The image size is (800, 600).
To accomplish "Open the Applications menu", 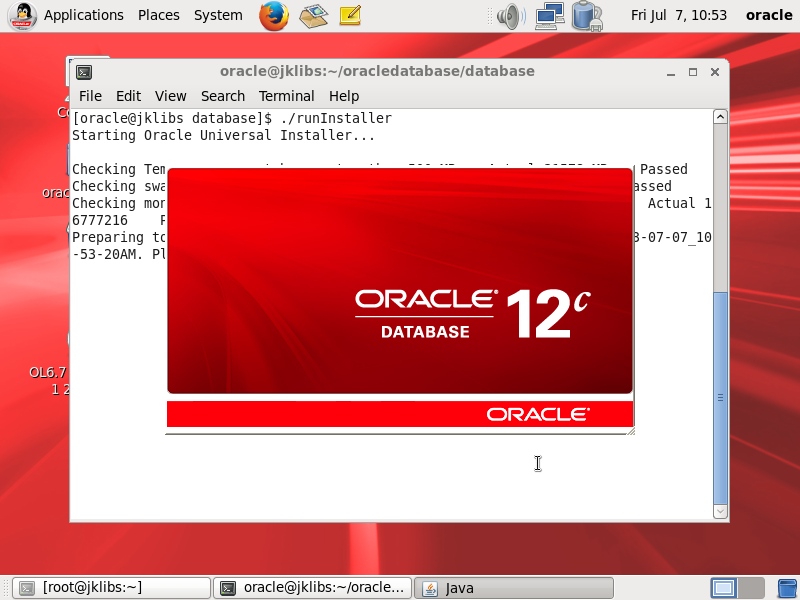I will (x=84, y=15).
